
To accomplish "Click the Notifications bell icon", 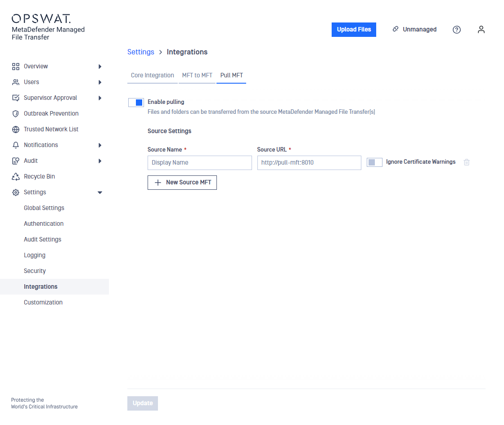I will [x=16, y=145].
